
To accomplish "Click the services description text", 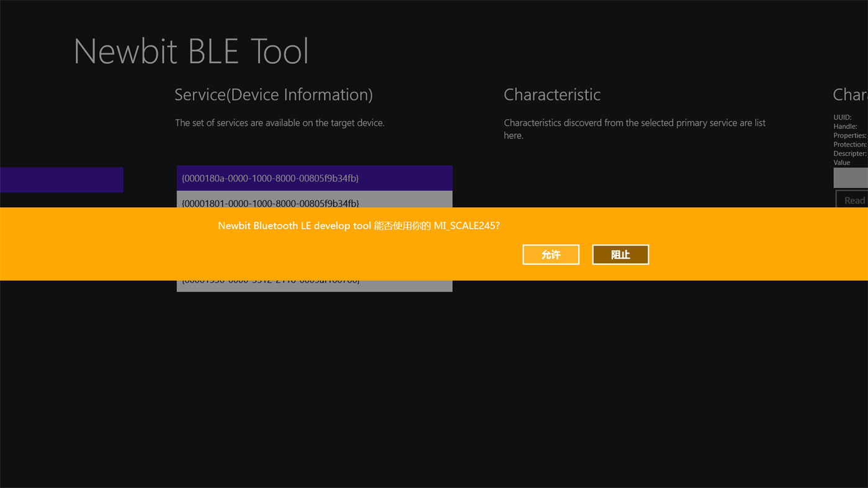I will [279, 122].
